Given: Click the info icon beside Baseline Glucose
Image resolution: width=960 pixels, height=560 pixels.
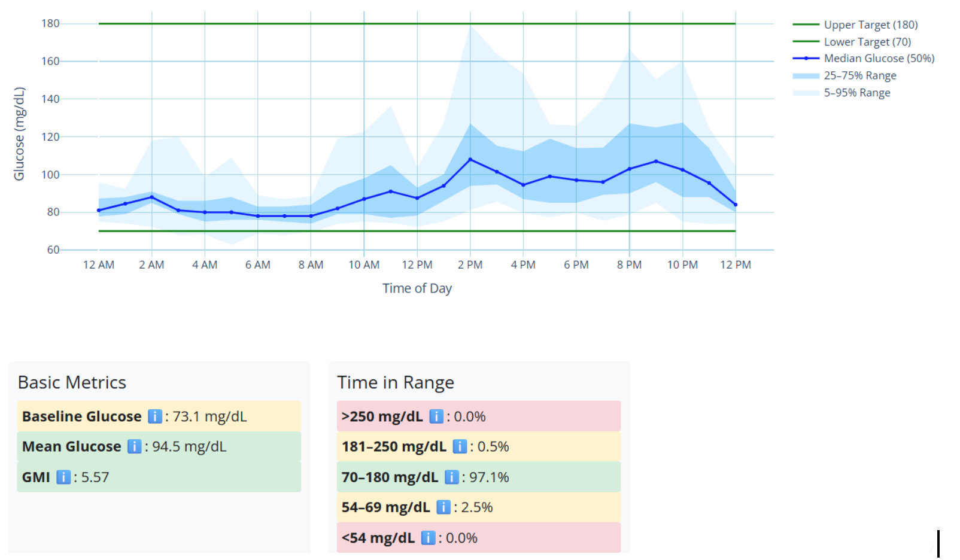Looking at the screenshot, I should tap(154, 416).
